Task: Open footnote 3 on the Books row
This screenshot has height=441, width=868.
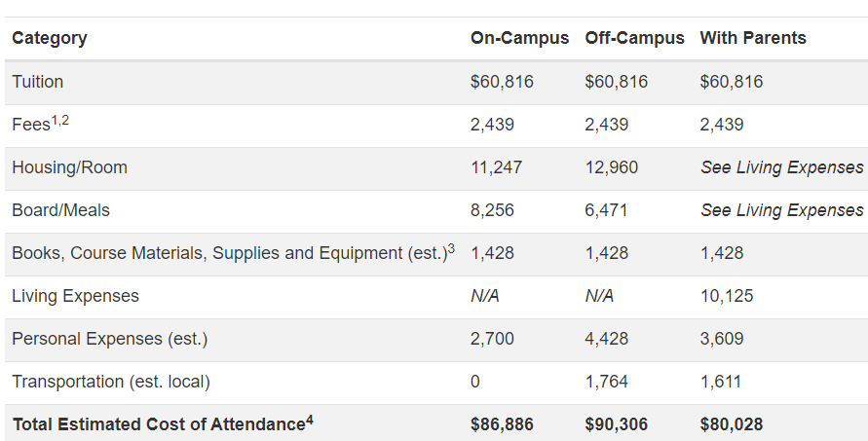Action: [x=451, y=247]
